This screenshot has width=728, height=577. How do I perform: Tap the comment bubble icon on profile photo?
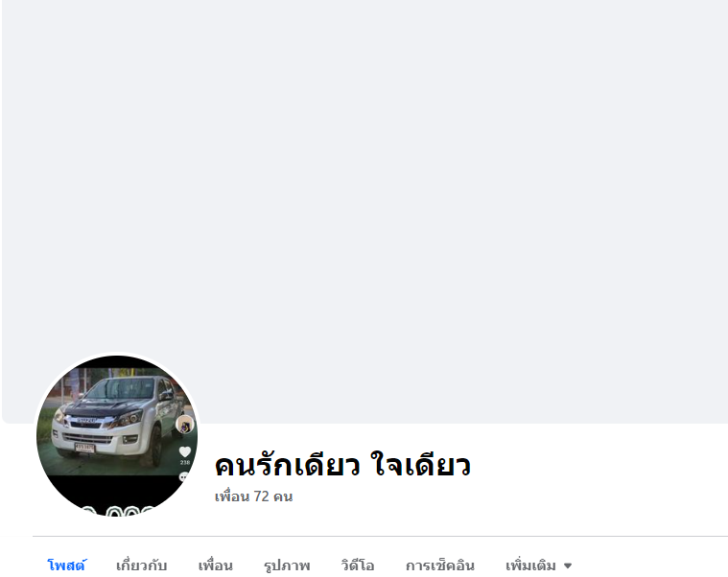point(184,476)
